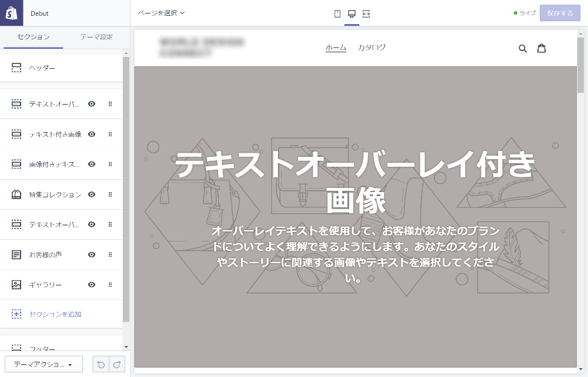Select the お客様の声 section label

(x=45, y=255)
